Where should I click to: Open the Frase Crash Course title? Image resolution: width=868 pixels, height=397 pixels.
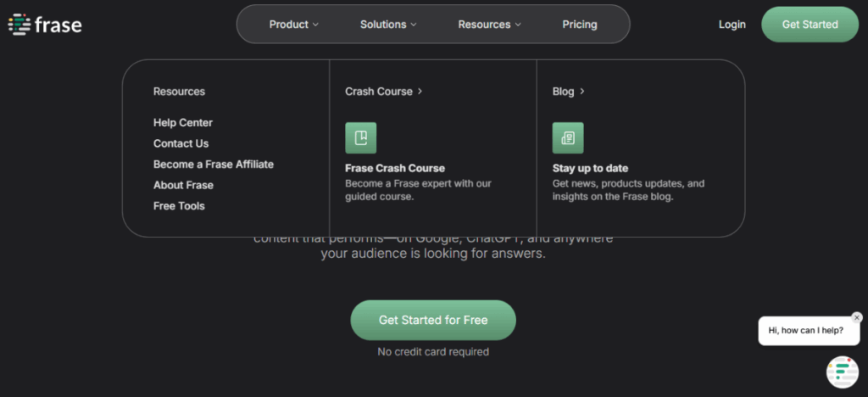(x=395, y=168)
